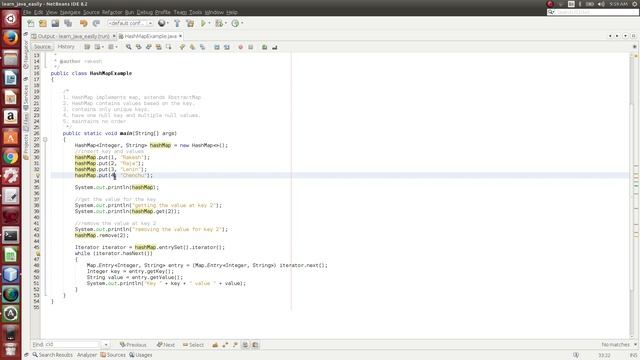Open Terminal from the Ubuntu dock
The height and width of the screenshot is (360, 640).
[x=11, y=236]
